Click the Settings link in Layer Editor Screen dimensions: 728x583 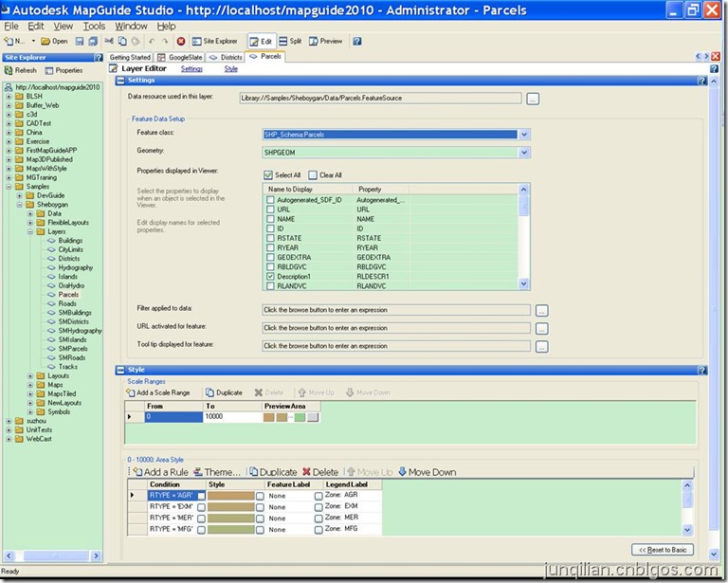pos(191,69)
